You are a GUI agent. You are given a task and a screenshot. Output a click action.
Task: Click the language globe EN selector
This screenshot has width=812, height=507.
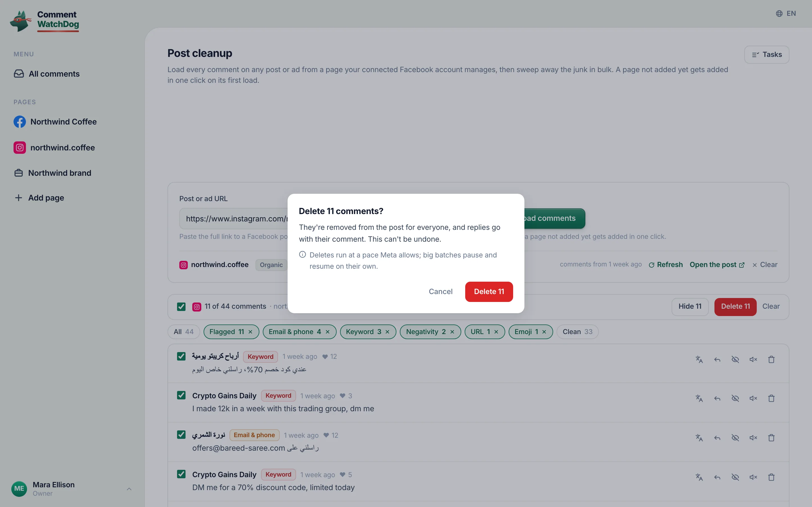click(x=786, y=14)
